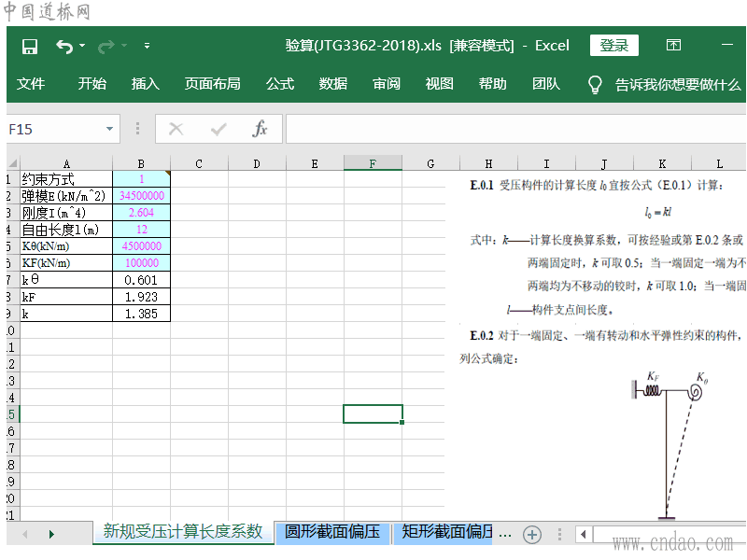Add a new sheet with plus icon
This screenshot has height=560, width=747.
pyautogui.click(x=531, y=535)
